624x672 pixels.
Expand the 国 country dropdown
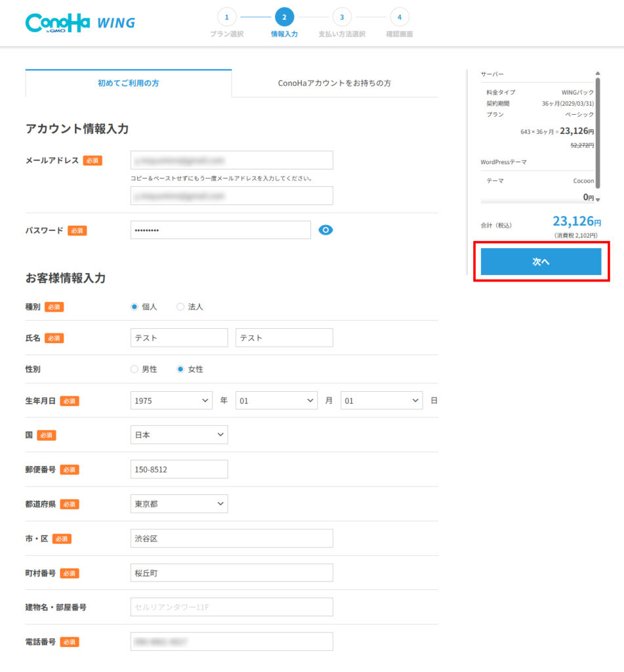point(179,434)
